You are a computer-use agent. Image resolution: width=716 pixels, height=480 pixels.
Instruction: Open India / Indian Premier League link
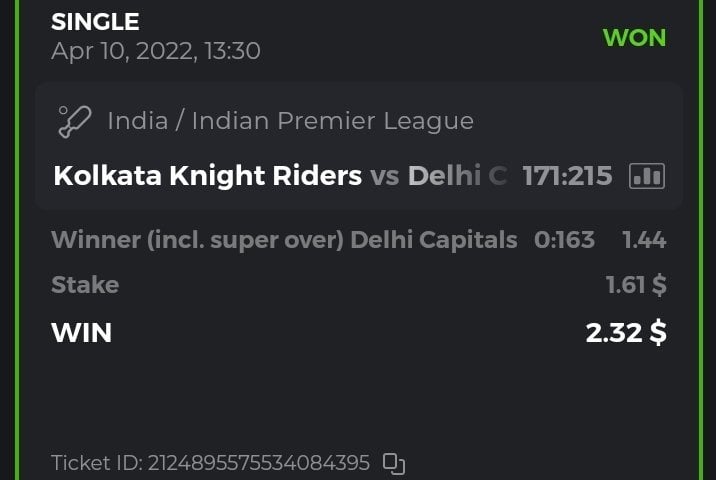click(290, 122)
